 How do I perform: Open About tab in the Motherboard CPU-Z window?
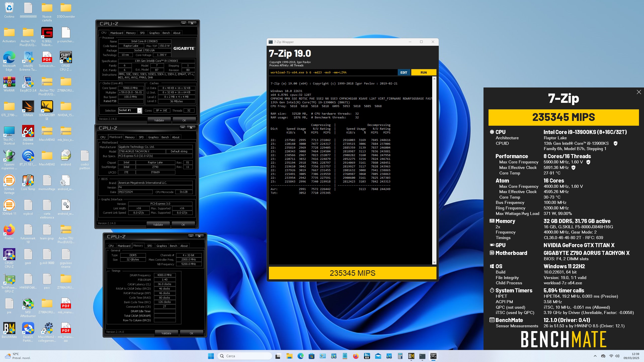coord(176,137)
